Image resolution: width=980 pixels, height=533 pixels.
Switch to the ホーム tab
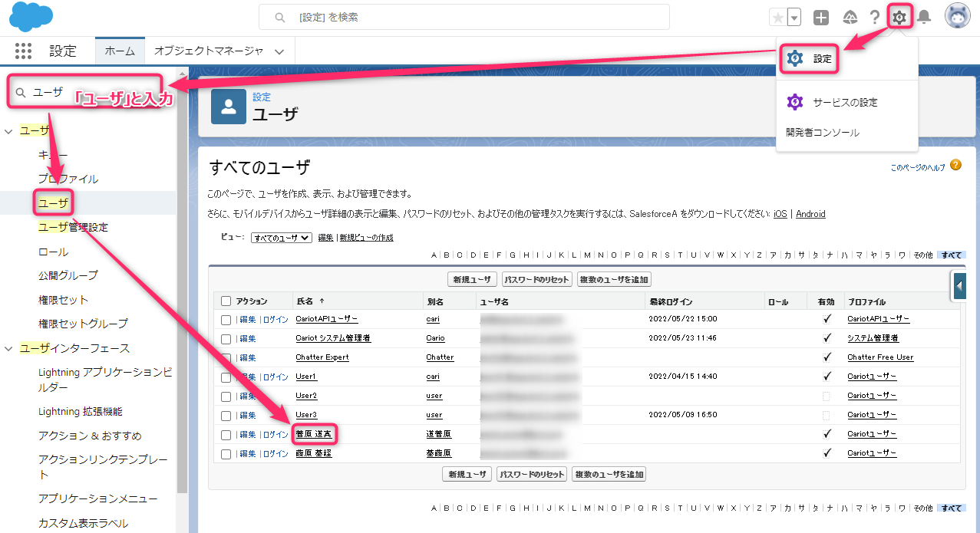pos(120,51)
